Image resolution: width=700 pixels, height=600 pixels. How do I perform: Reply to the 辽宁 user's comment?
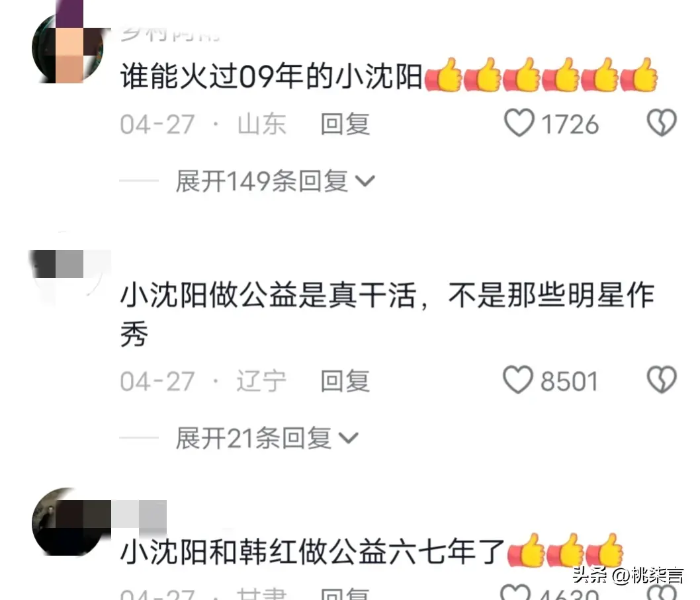click(x=345, y=381)
